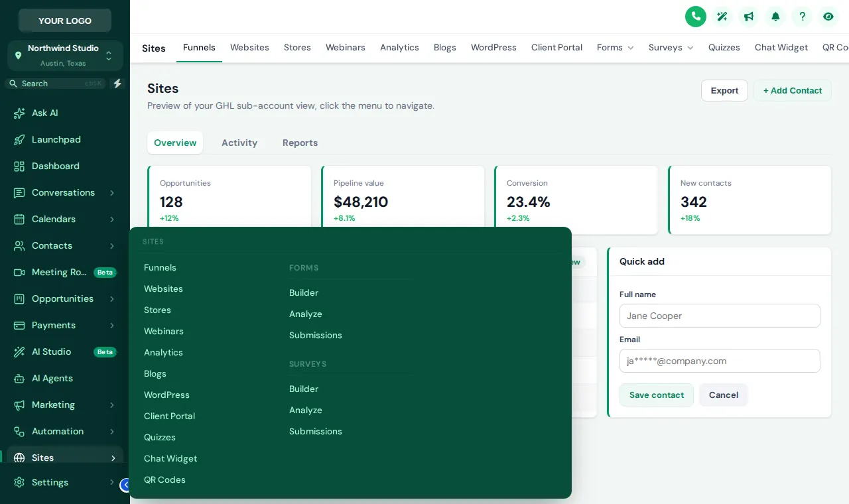Switch to the Reports tab
849x504 pixels.
300,143
